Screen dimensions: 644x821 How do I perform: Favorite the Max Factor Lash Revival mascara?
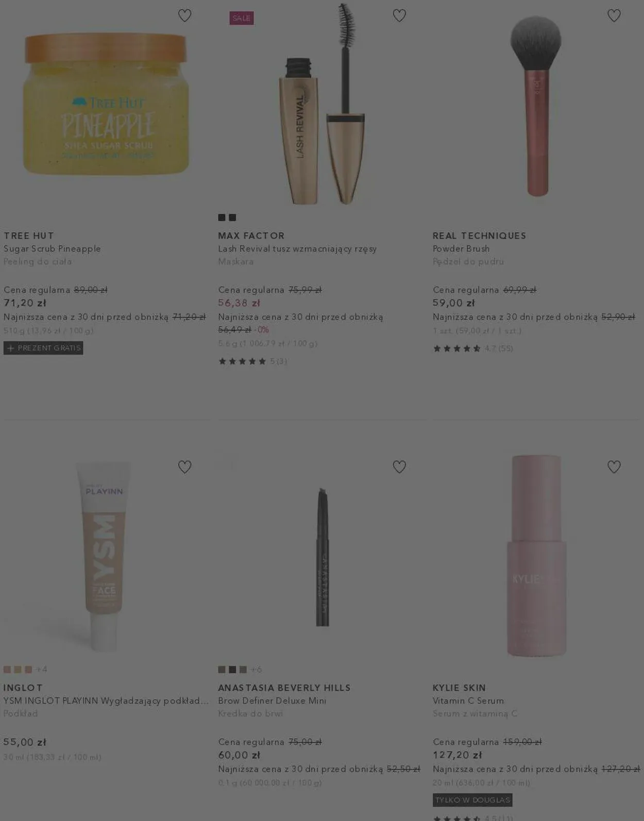[399, 15]
